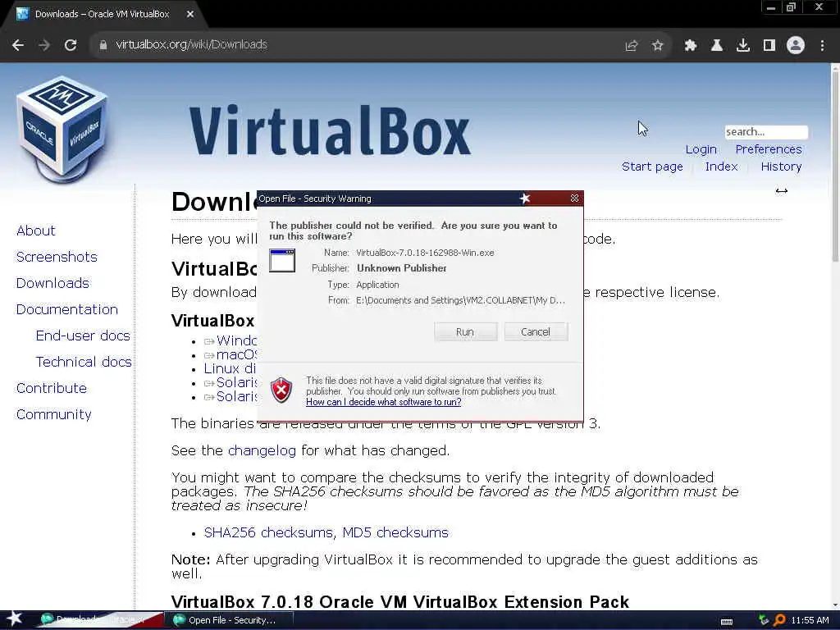The height and width of the screenshot is (630, 840).
Task: Open the browser downloads tray icon
Action: click(x=743, y=46)
